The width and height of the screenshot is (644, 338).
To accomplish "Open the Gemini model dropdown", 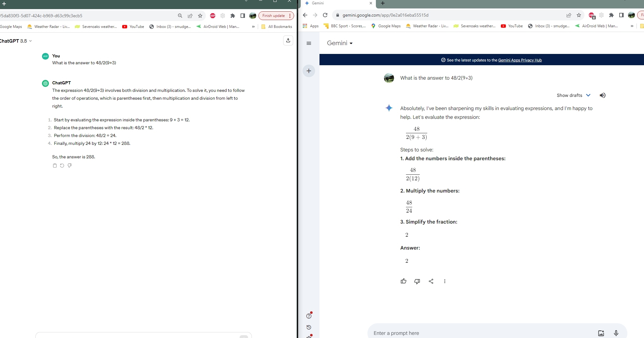I will pyautogui.click(x=340, y=43).
